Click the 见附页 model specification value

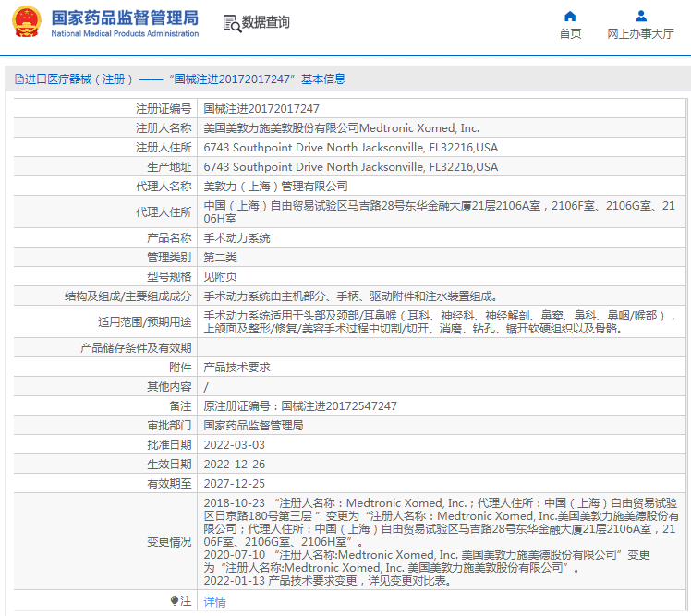(x=220, y=277)
